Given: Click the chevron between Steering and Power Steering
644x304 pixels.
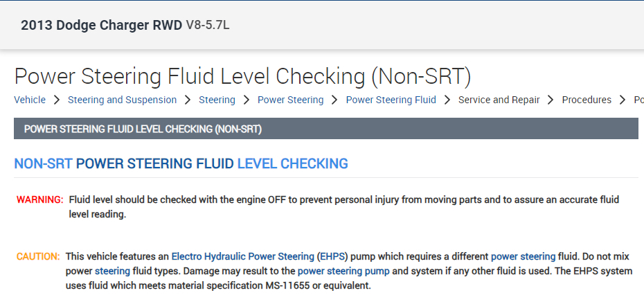Looking at the screenshot, I should [x=247, y=100].
